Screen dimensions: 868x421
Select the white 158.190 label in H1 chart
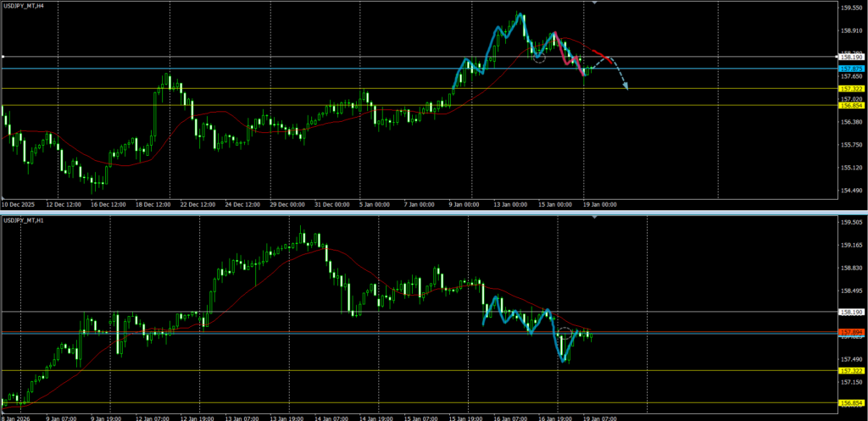coord(852,312)
